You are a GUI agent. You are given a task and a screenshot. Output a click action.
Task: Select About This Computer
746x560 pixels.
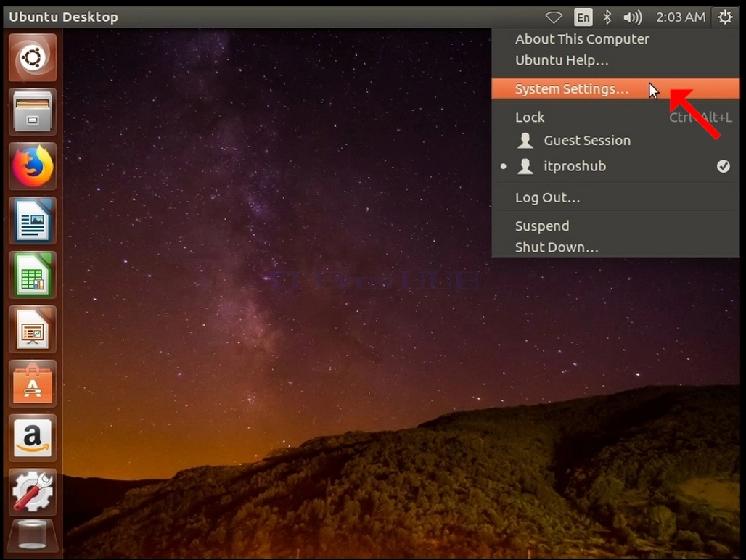coord(615,39)
